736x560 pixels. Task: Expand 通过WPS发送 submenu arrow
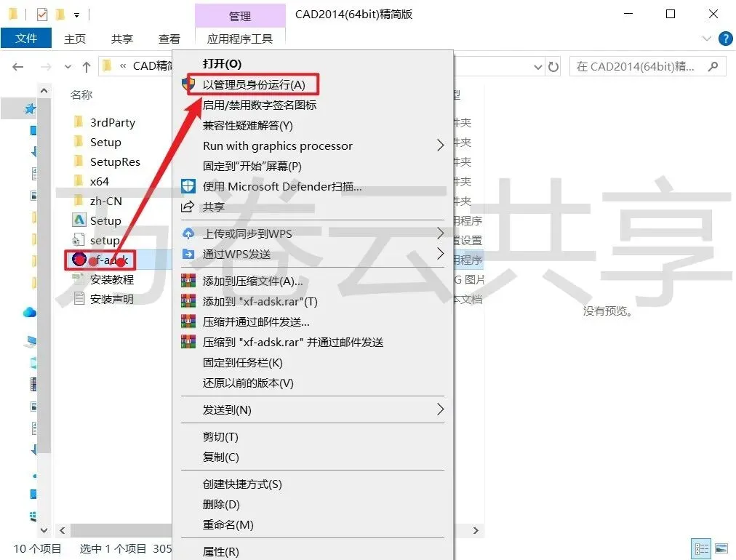point(440,254)
